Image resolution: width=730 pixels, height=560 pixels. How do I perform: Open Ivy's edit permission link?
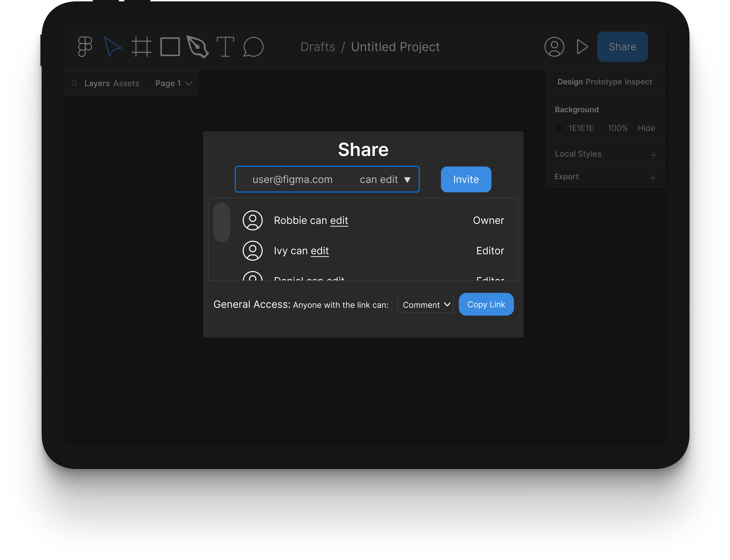point(320,251)
